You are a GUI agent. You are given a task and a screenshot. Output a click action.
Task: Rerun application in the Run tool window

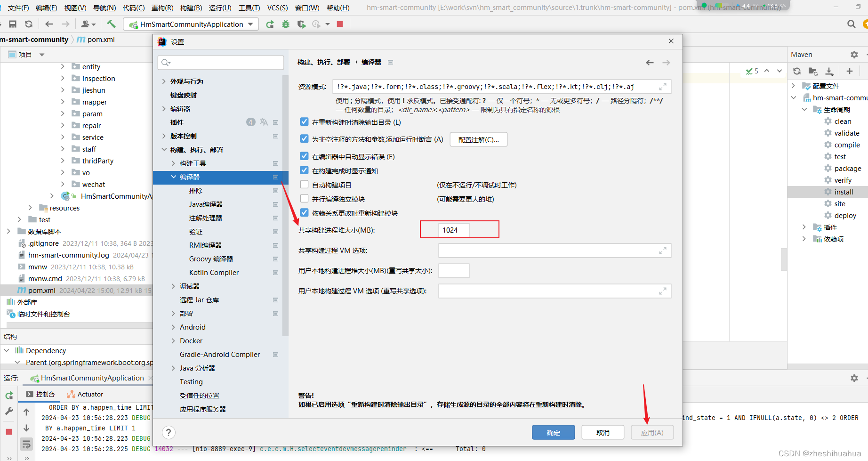9,396
